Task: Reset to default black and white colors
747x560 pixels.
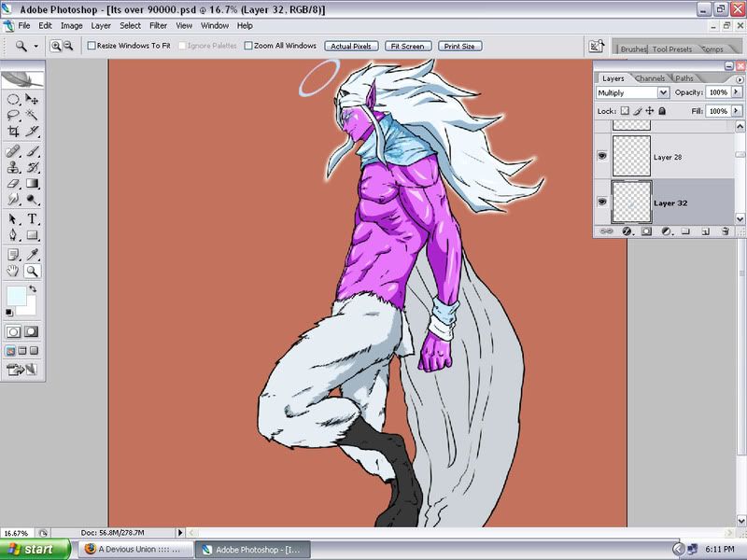Action: tap(9, 313)
